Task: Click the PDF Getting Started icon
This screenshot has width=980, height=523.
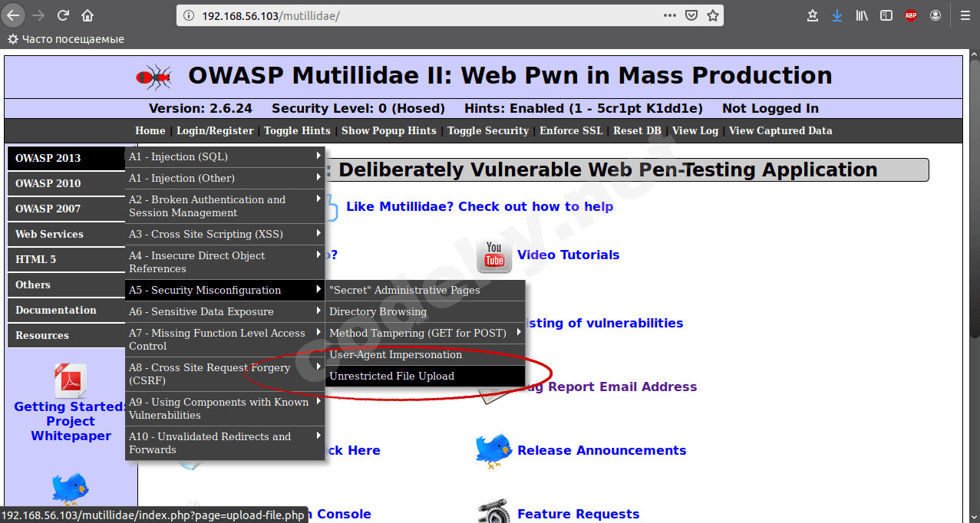Action: pos(70,380)
